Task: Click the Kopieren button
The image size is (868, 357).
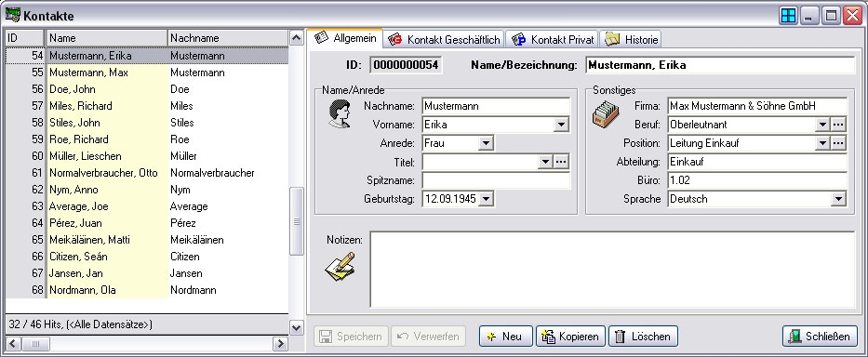Action: click(x=570, y=336)
